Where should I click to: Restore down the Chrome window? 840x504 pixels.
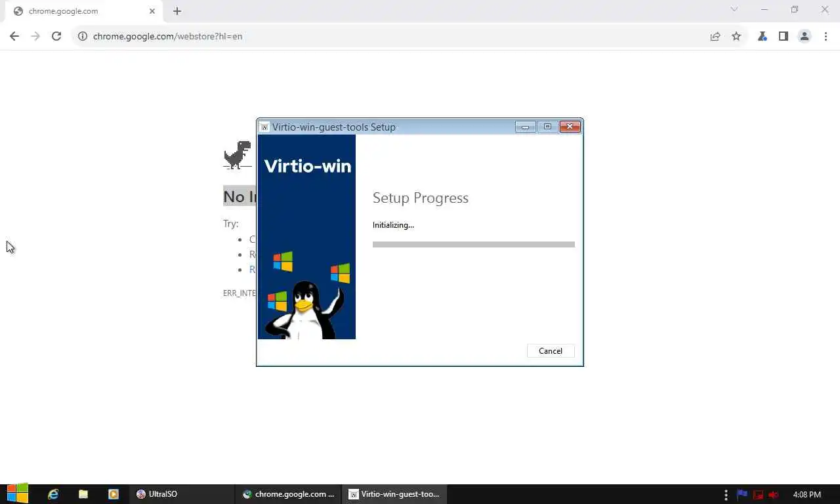coord(795,9)
